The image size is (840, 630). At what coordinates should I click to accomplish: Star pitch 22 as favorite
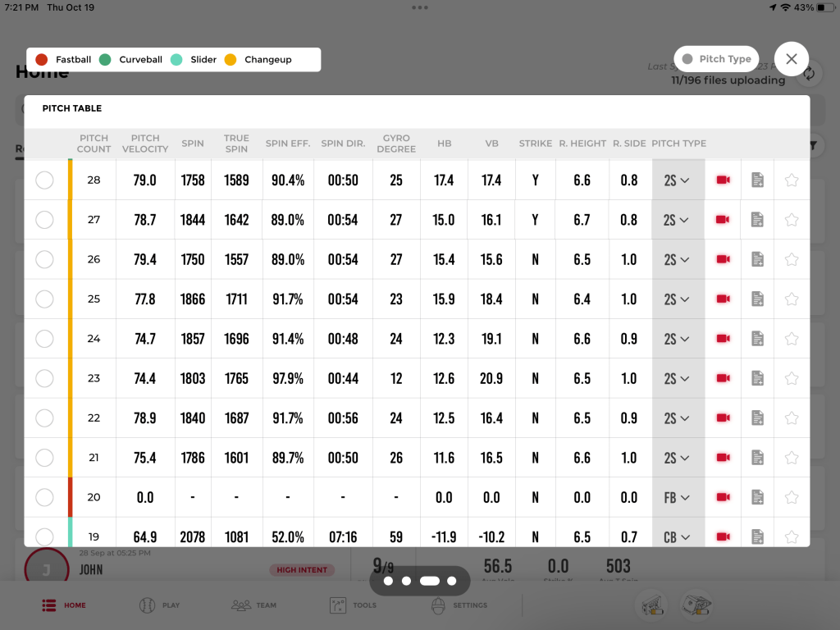792,418
